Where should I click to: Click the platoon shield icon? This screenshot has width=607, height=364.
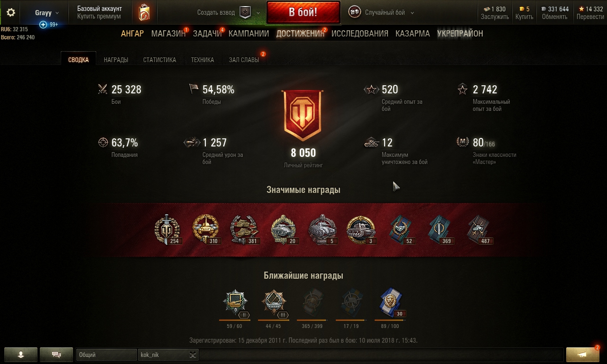tap(245, 13)
